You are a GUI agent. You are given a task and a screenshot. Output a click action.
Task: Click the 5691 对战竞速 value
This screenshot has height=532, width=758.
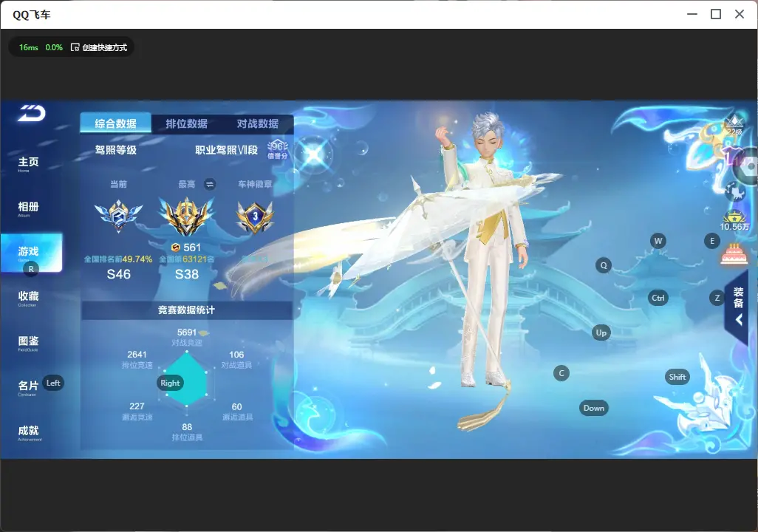coord(187,332)
